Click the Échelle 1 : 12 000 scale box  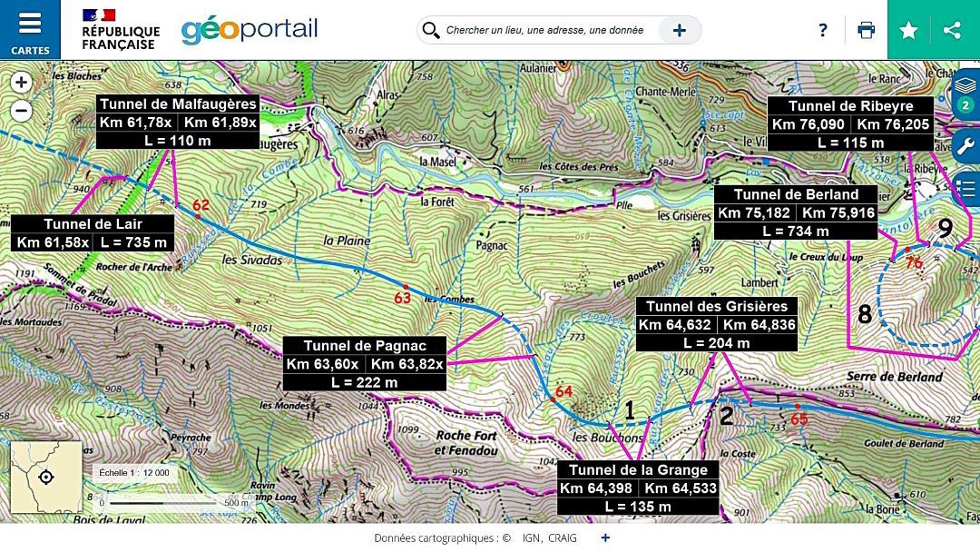[x=134, y=473]
